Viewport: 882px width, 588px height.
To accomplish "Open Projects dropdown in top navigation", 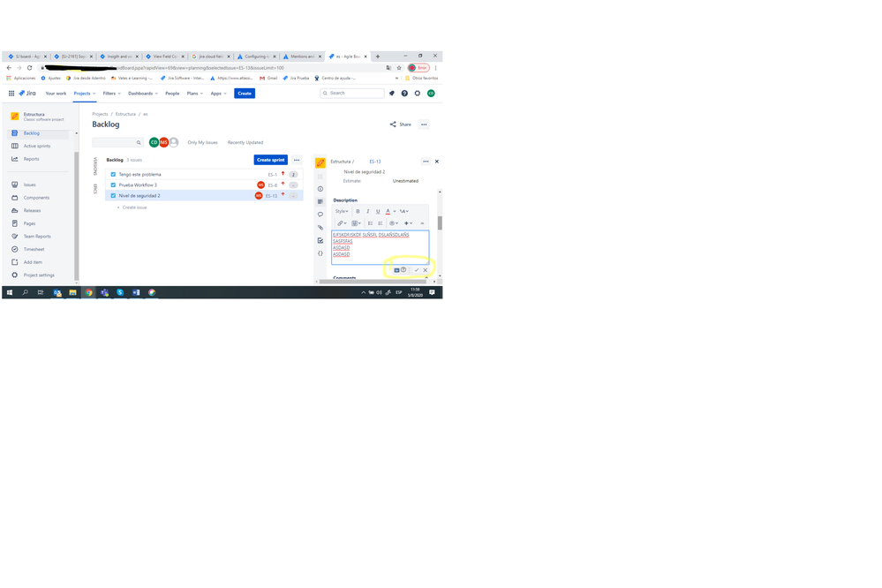I will (x=85, y=94).
